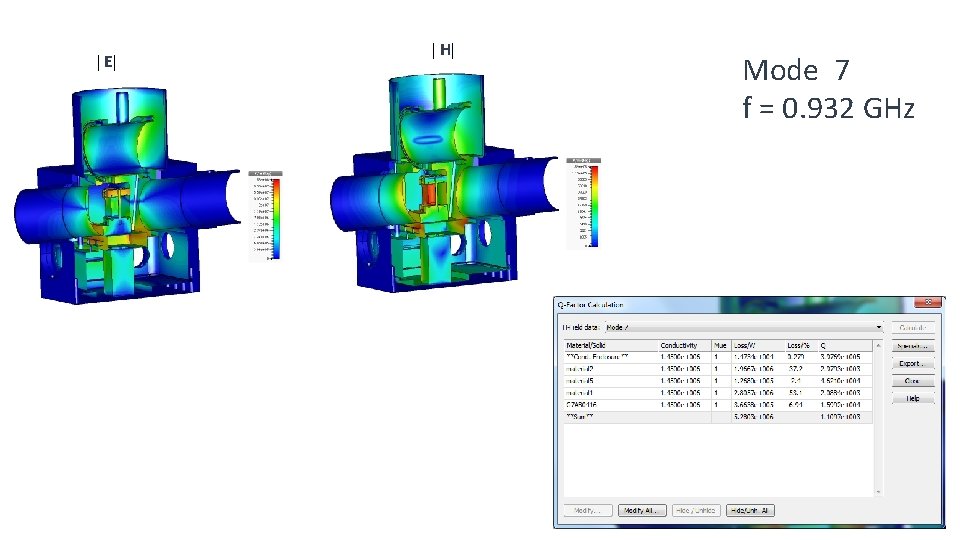The width and height of the screenshot is (960, 540).
Task: Click the |H| field color scale legend
Action: click(x=583, y=203)
